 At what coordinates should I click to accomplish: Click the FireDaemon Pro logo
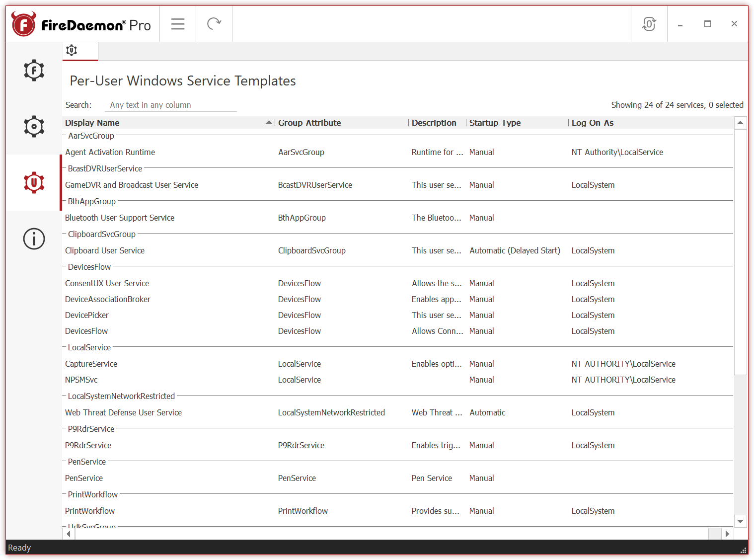[x=81, y=24]
